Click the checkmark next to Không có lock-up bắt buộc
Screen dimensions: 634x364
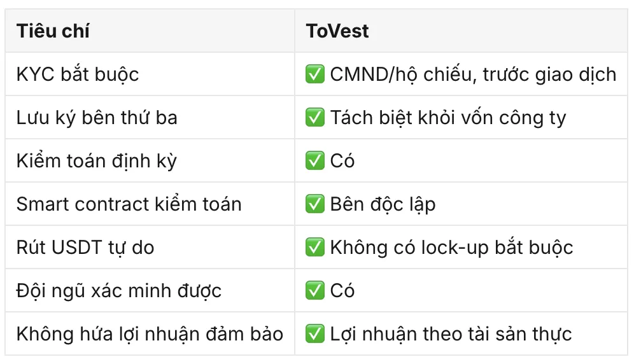click(315, 247)
